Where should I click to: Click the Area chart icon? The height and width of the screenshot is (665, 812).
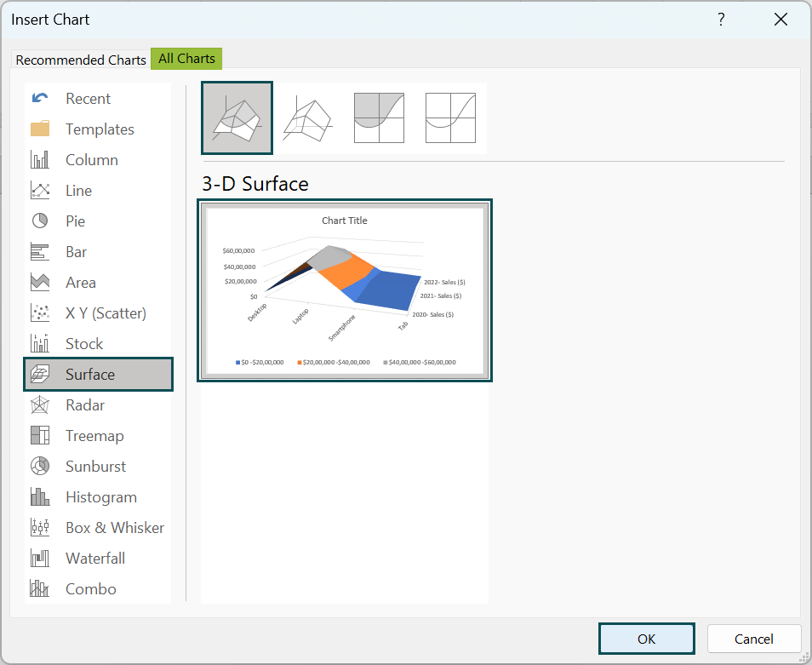[40, 282]
